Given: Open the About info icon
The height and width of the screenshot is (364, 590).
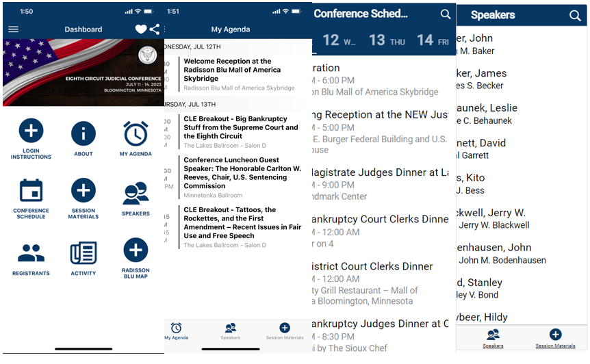Looking at the screenshot, I should click(83, 139).
